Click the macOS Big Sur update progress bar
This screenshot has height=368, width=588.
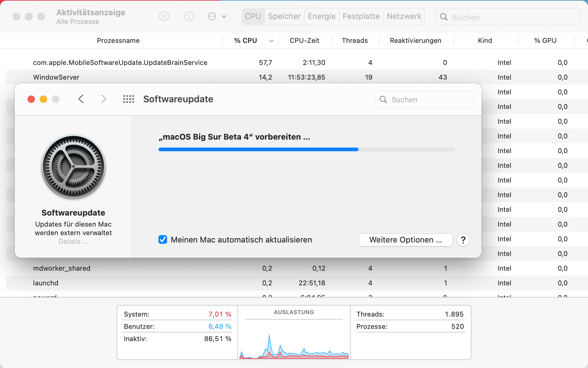pos(307,149)
